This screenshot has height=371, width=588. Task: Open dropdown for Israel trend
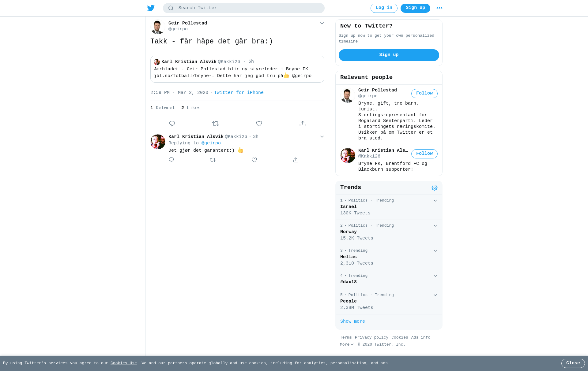click(x=435, y=201)
